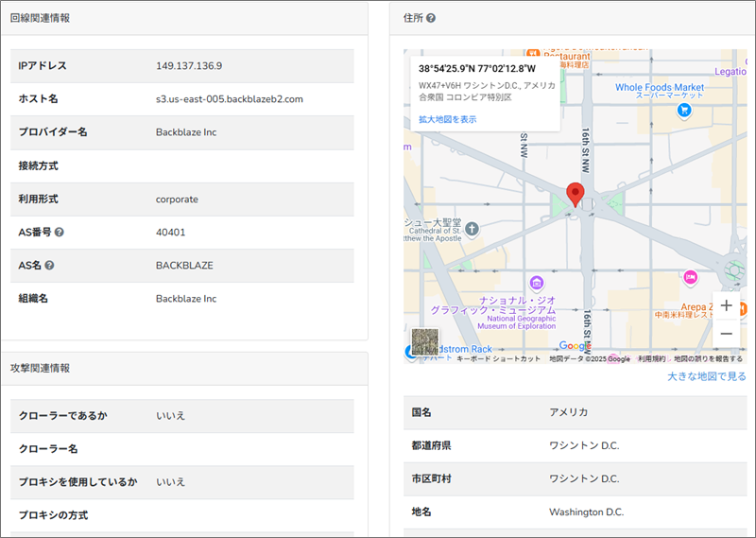Click the corporate value in 利用形式 row
Image resolution: width=756 pixels, height=538 pixels.
pos(177,200)
